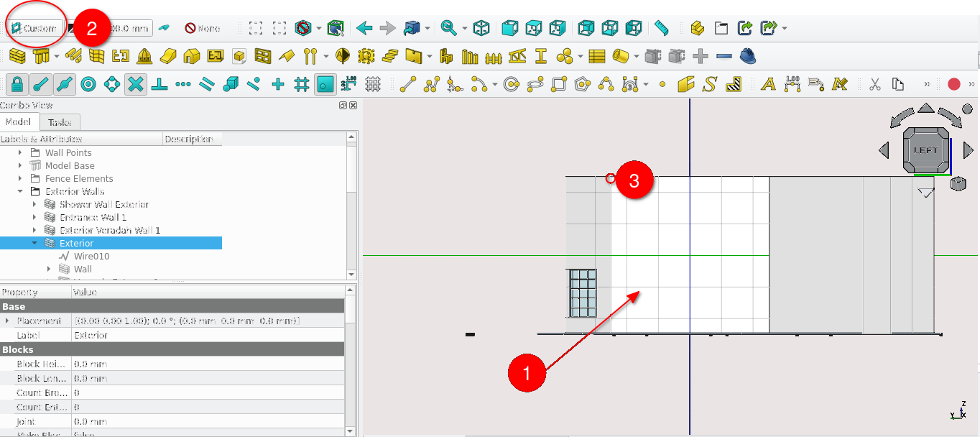The image size is (980, 437).
Task: Click the None autogroup button
Action: [x=202, y=28]
